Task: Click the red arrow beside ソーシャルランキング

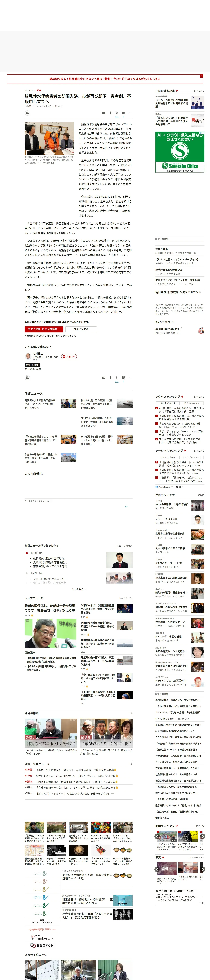Action: pyautogui.click(x=184, y=451)
